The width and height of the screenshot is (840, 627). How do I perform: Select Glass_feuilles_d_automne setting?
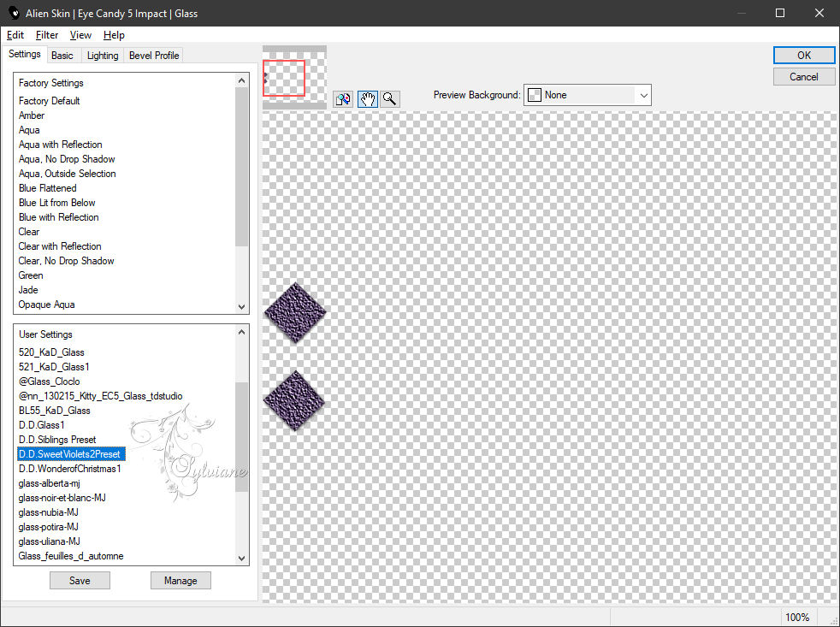point(71,556)
